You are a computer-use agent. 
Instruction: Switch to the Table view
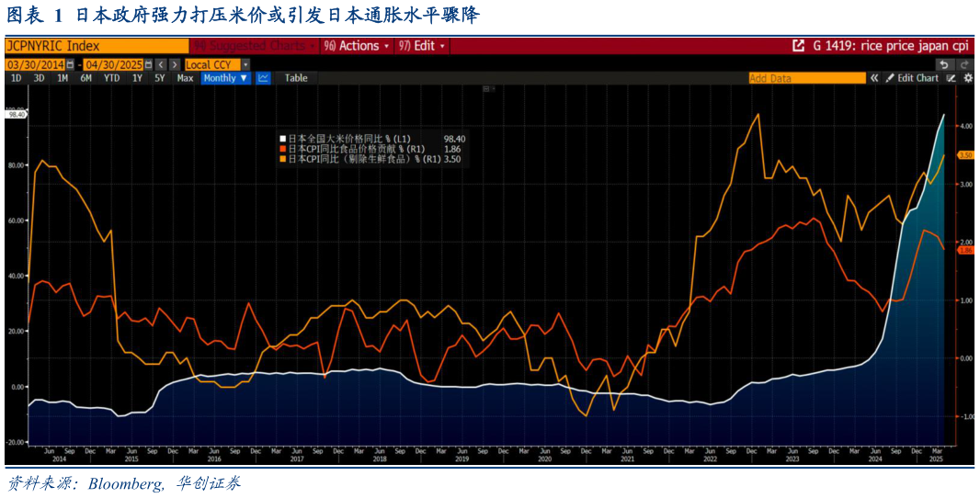pyautogui.click(x=296, y=78)
